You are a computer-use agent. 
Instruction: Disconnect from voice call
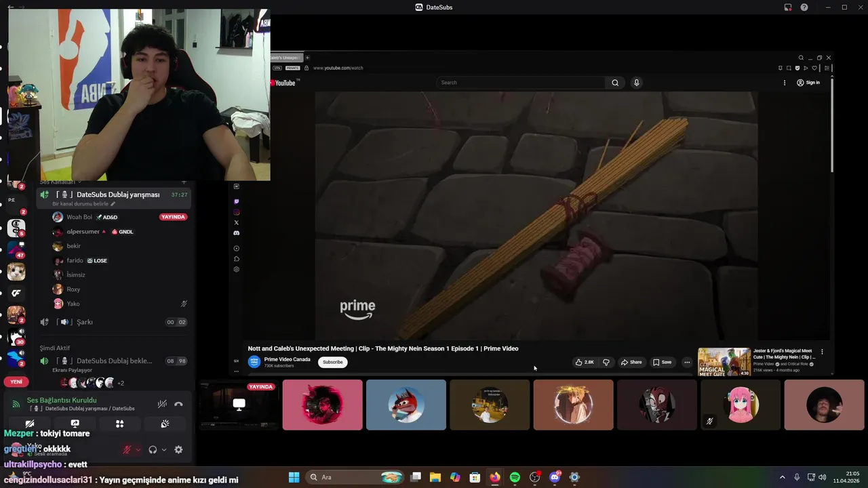[178, 404]
